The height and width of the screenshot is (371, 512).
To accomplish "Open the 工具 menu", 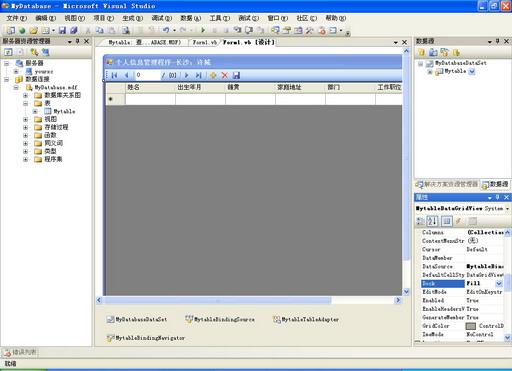I will [x=220, y=18].
